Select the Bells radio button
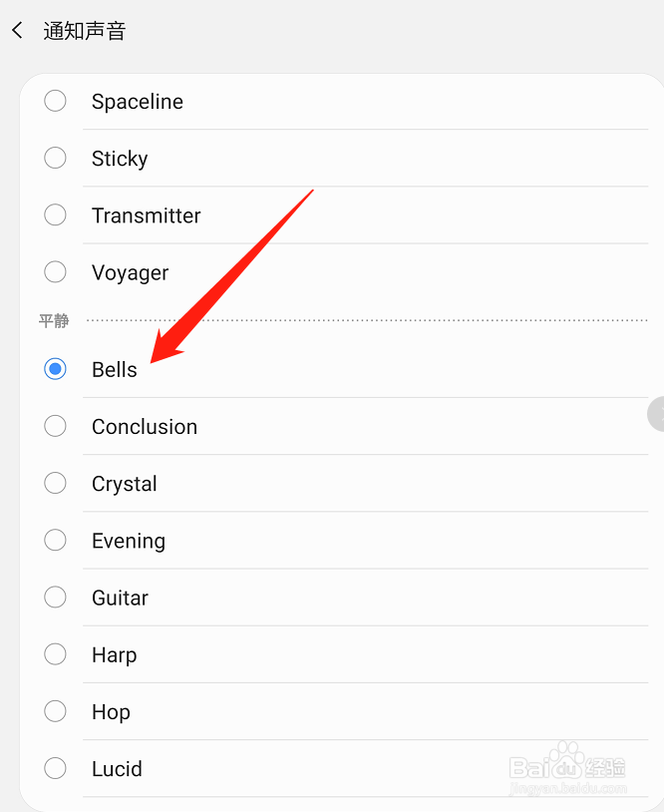 [56, 369]
